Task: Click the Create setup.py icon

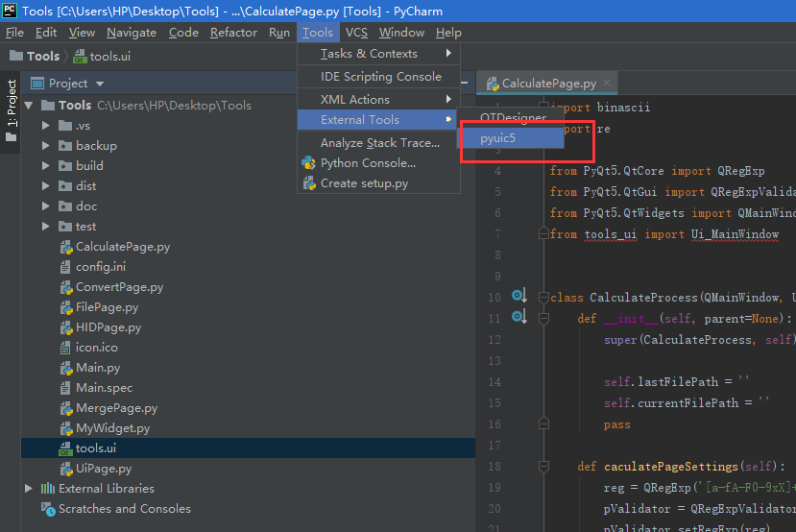Action: 309,183
